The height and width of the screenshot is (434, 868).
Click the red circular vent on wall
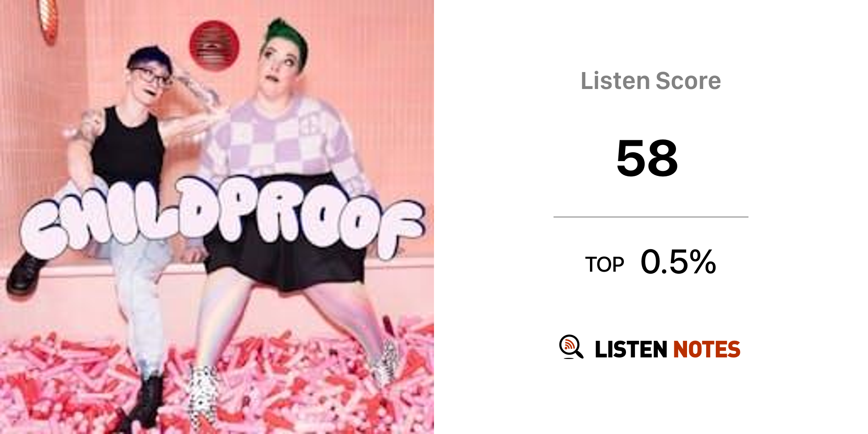pyautogui.click(x=214, y=45)
